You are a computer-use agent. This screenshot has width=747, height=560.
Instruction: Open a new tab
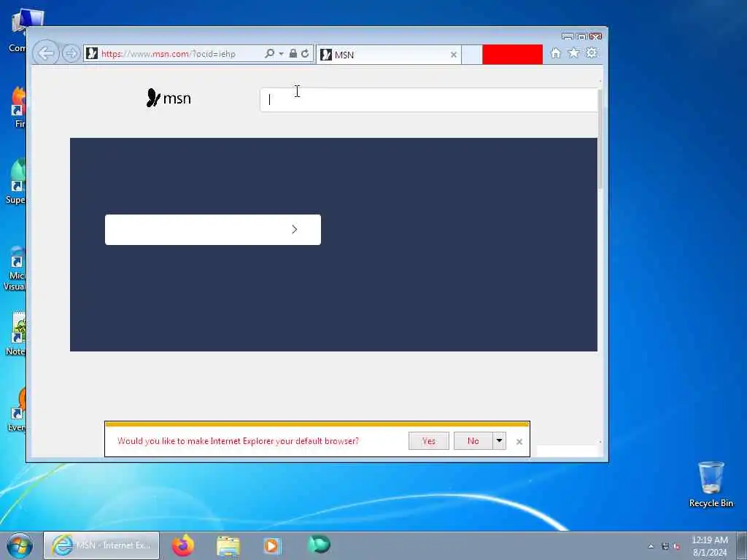(x=472, y=55)
